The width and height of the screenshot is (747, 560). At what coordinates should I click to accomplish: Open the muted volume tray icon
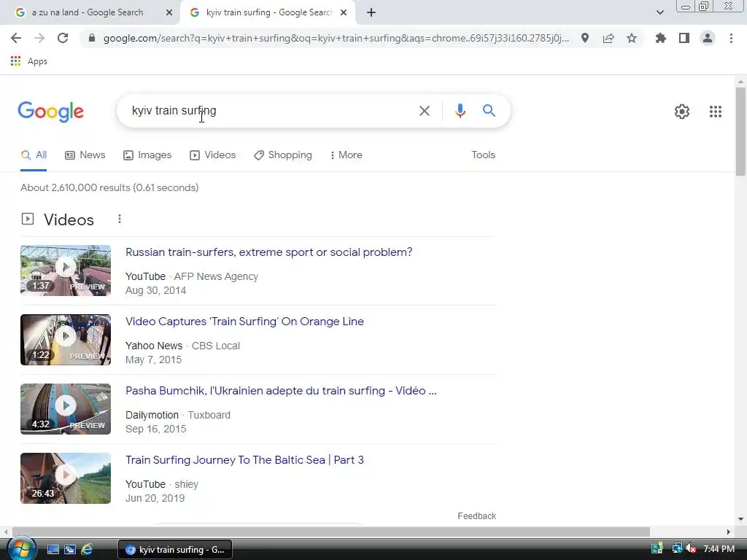coord(691,549)
